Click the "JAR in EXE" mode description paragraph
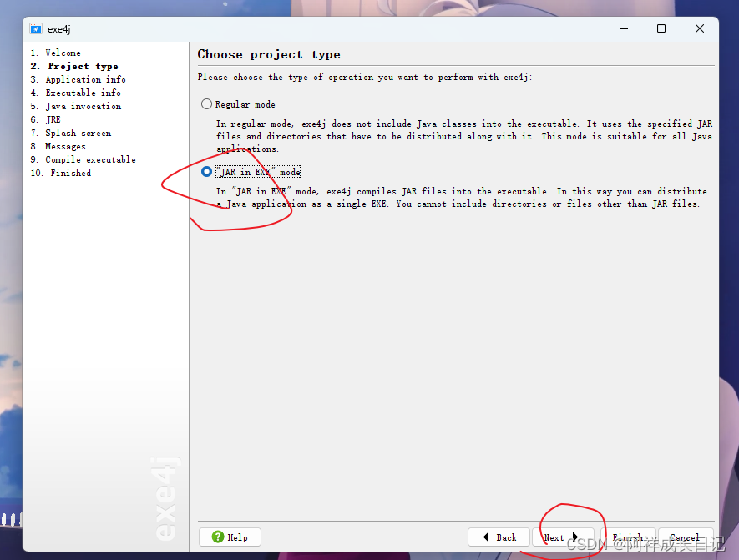Viewport: 739px width, 560px height. point(462,197)
